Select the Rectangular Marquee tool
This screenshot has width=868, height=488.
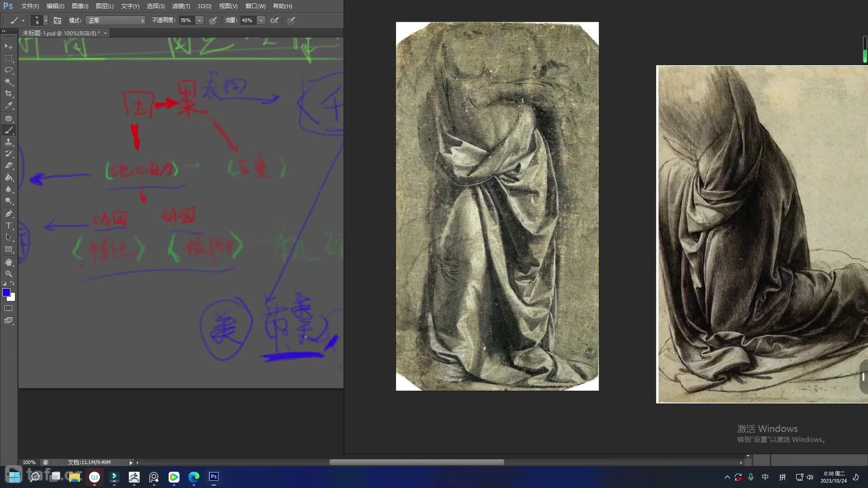(x=9, y=58)
